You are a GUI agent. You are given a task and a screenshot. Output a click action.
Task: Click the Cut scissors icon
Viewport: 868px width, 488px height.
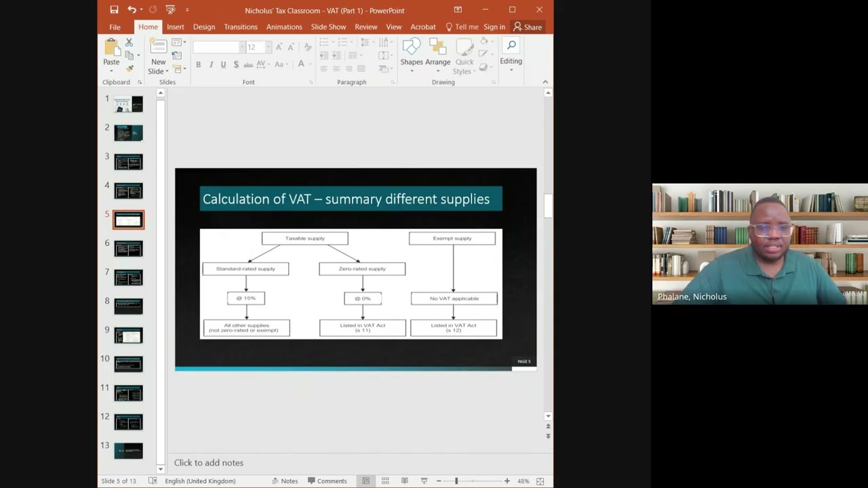pos(129,43)
